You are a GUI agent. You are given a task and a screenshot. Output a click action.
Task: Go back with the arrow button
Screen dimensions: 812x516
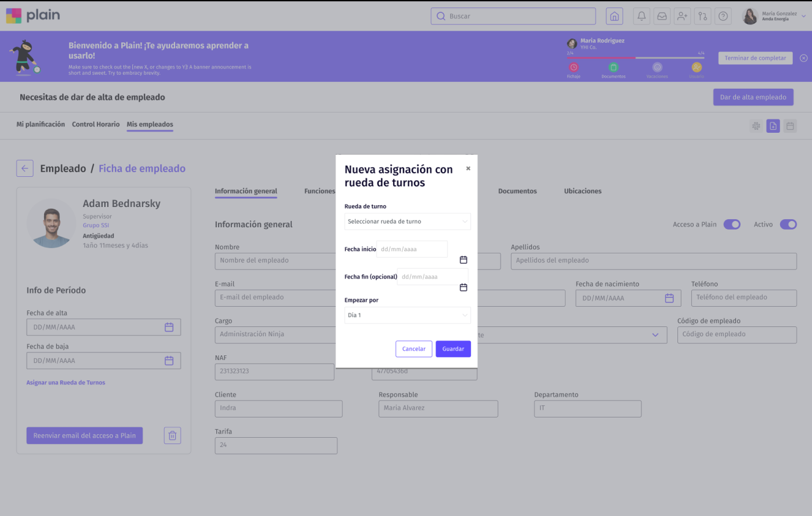(x=25, y=169)
